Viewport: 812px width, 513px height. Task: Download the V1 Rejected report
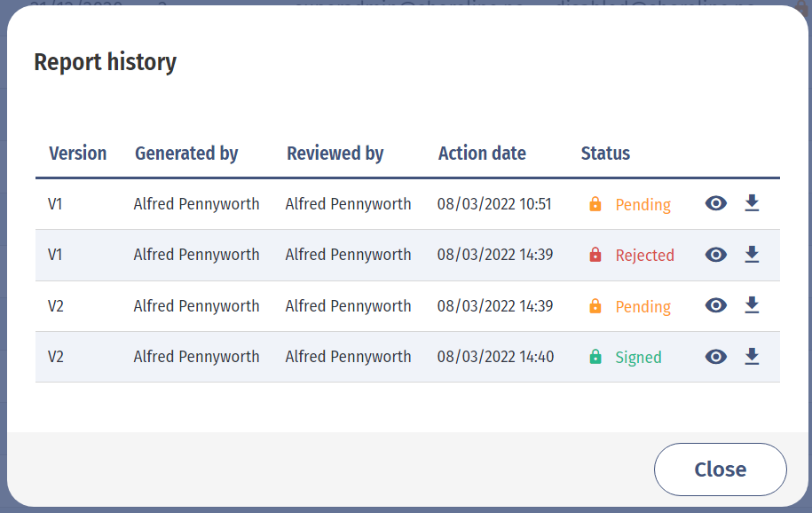[752, 255]
